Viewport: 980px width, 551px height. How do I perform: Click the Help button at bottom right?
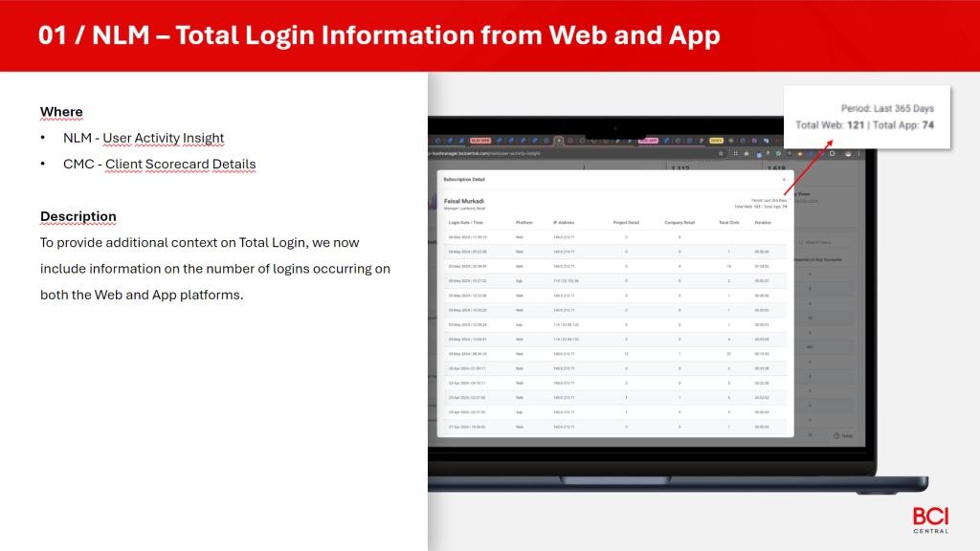tap(842, 435)
